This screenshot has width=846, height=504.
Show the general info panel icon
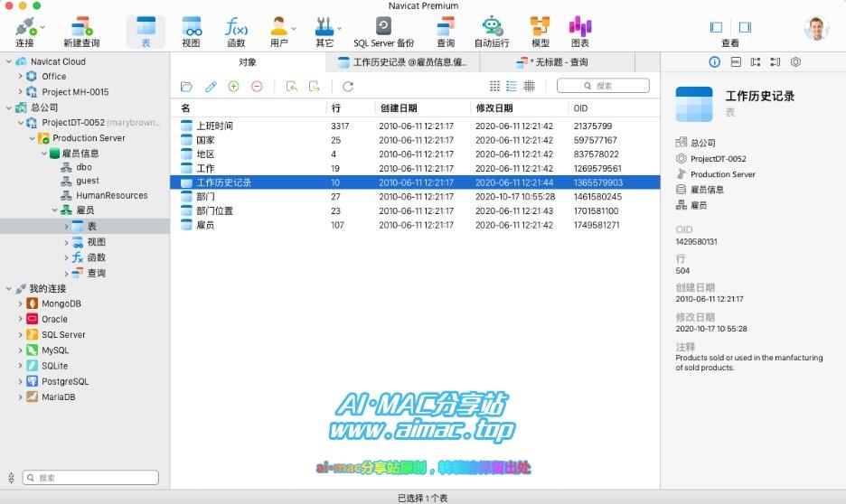714,62
